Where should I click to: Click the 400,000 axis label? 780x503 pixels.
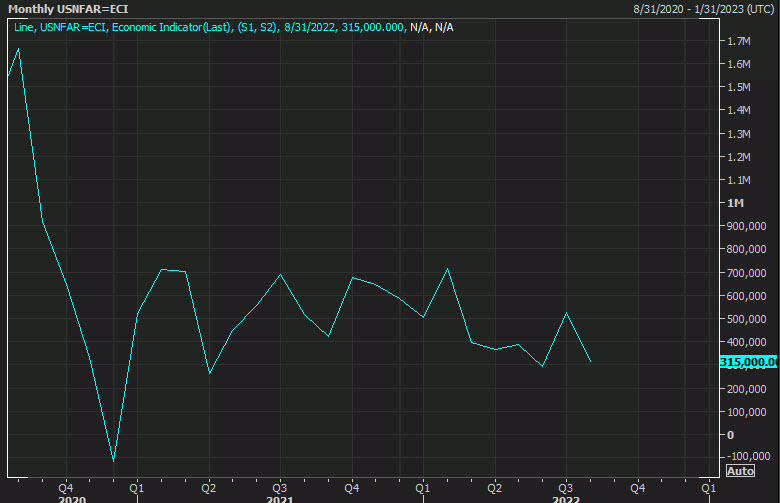pos(746,342)
